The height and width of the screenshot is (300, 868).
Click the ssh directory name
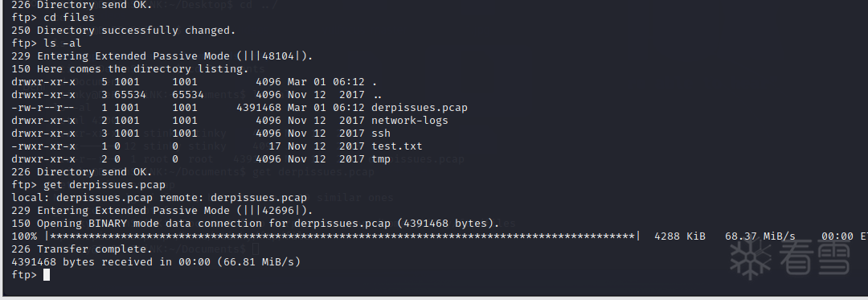point(381,134)
